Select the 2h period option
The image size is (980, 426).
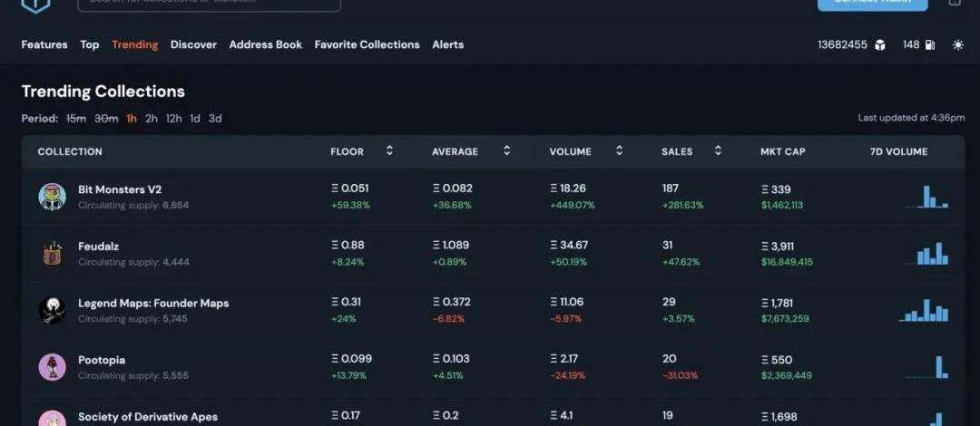(x=152, y=119)
